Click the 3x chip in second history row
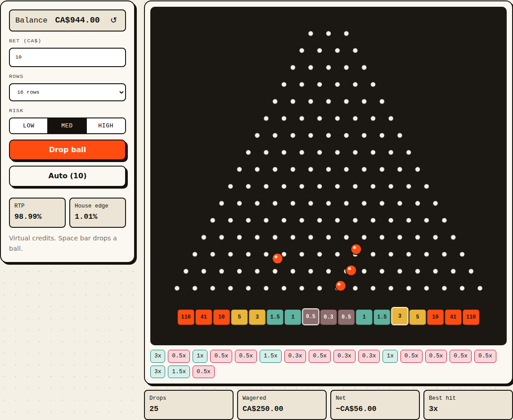The height and width of the screenshot is (420, 513). coord(157,371)
